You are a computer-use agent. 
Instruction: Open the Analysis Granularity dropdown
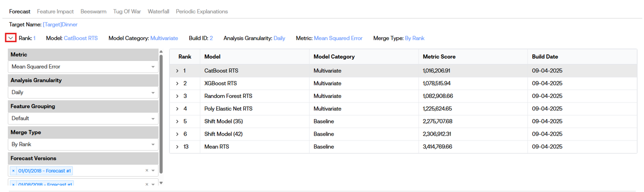(x=83, y=93)
